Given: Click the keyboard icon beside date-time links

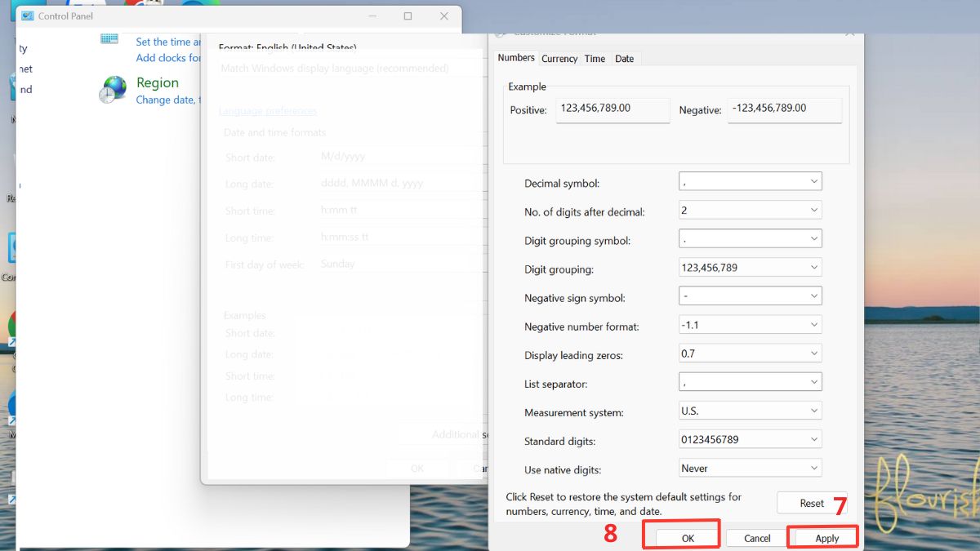Looking at the screenshot, I should 108,38.
